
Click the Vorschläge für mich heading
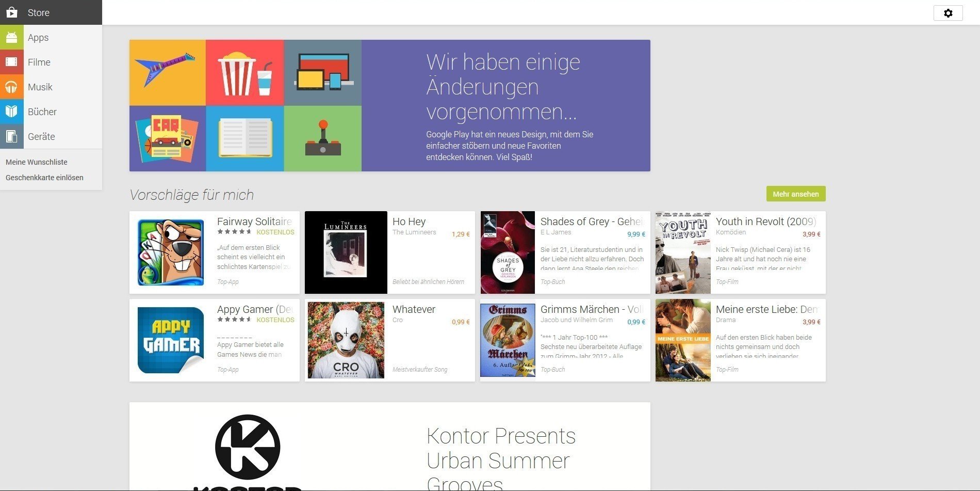click(192, 195)
